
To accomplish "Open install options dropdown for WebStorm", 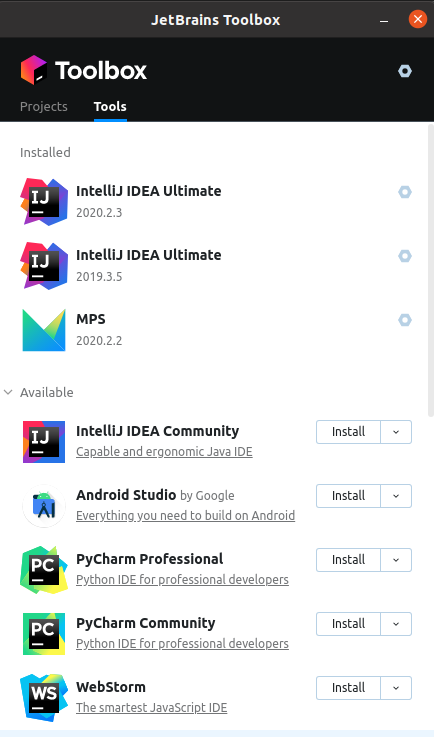I will point(396,688).
